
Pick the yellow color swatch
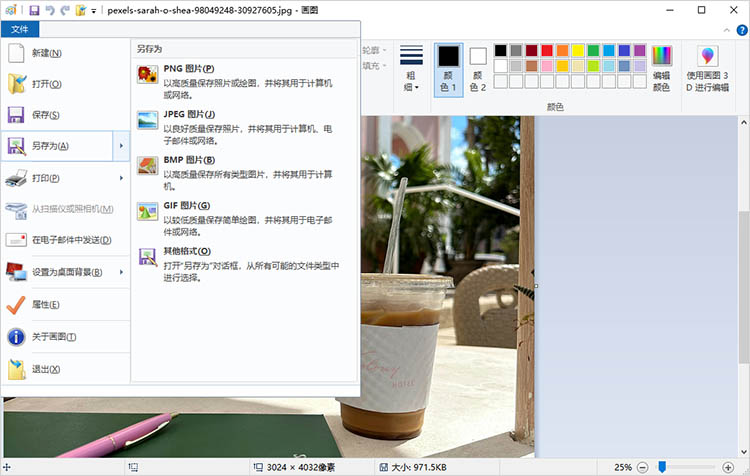(578, 50)
